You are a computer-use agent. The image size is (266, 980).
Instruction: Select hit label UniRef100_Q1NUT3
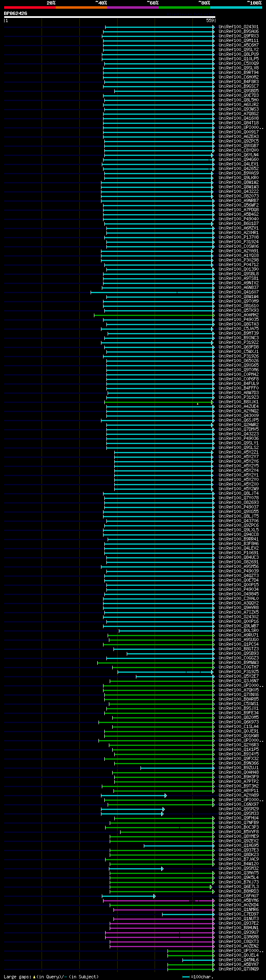[239, 919]
